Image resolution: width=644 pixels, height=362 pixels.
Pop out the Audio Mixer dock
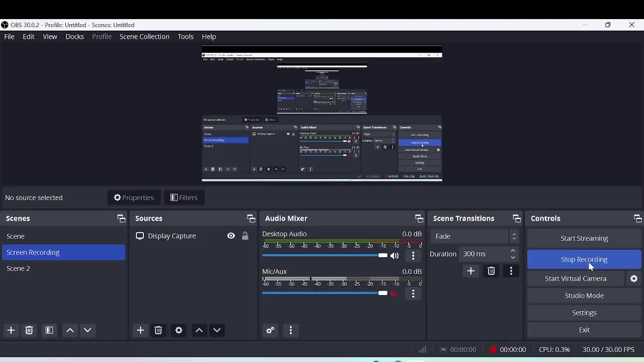(x=419, y=218)
